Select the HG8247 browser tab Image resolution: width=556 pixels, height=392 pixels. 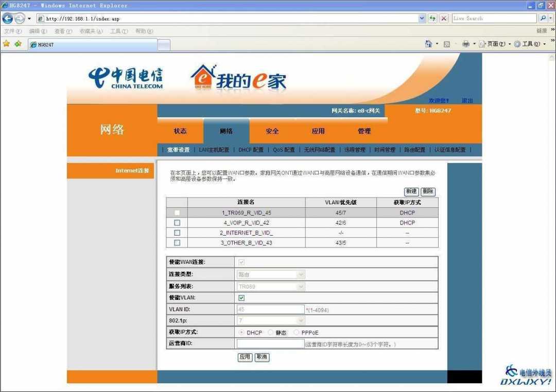pyautogui.click(x=93, y=45)
